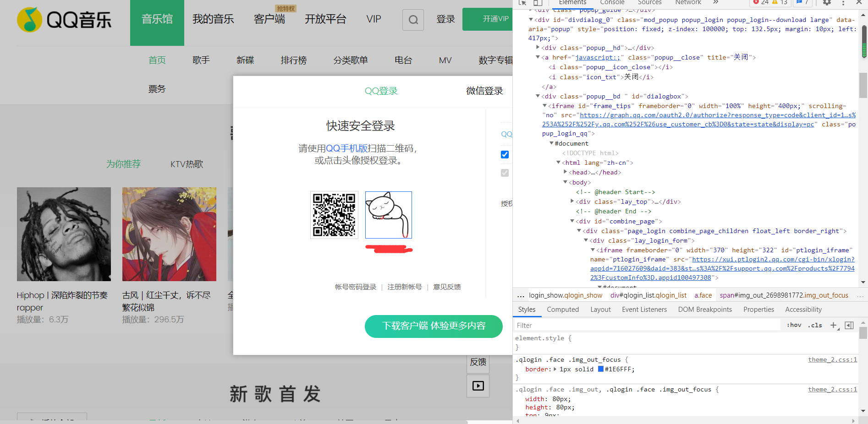Toggle the checked blue authorization checkbox
The image size is (868, 424).
coord(505,154)
